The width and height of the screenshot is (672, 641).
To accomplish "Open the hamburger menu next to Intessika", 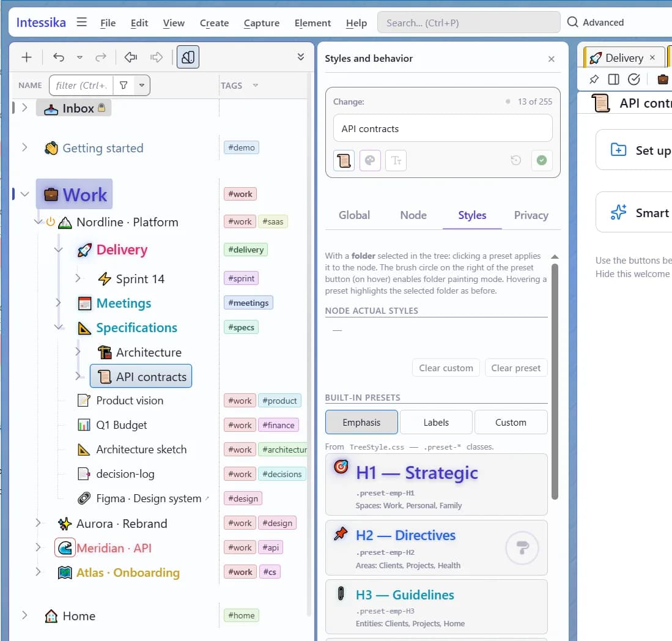I will 82,22.
